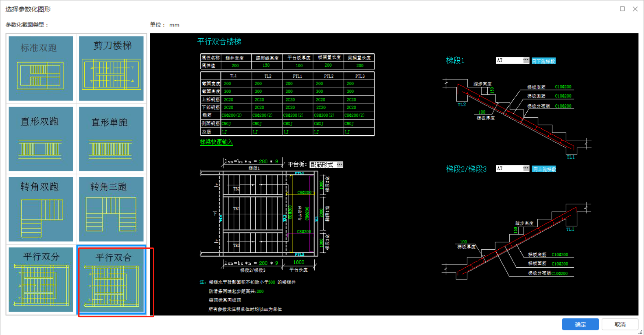Select the 剪刀楼梯 stair type thumbnail
This screenshot has height=335, width=644.
pos(111,68)
